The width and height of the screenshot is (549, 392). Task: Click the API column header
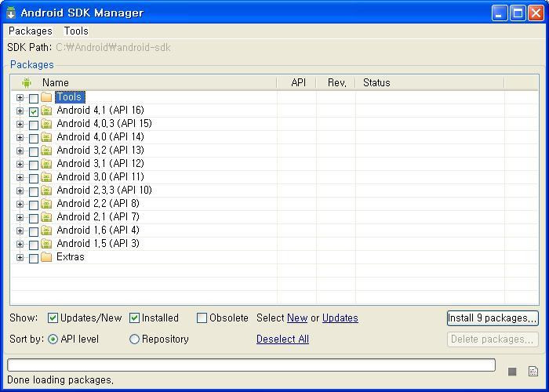[296, 83]
